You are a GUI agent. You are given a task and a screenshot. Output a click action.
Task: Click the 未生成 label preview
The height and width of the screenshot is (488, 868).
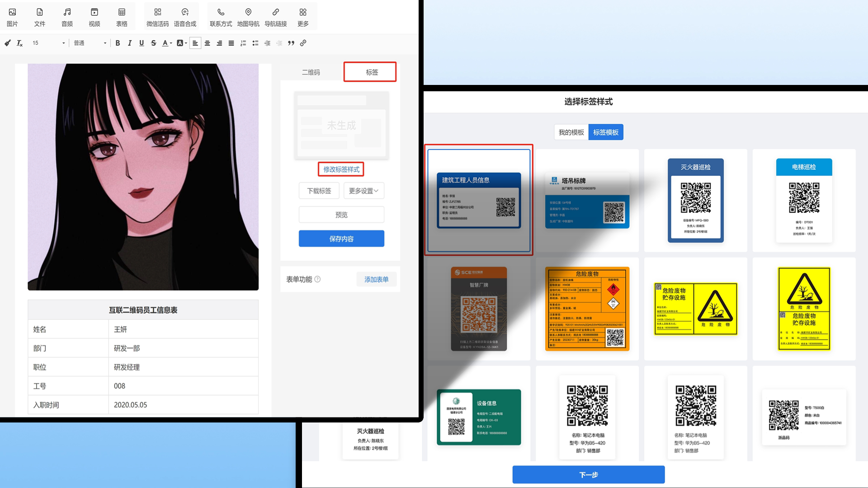pyautogui.click(x=341, y=126)
